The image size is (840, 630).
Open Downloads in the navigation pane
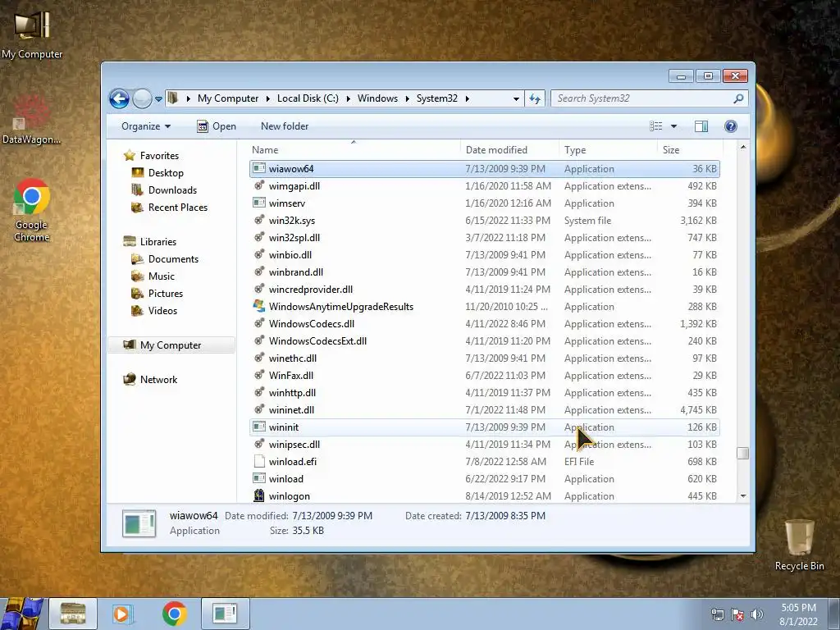(x=164, y=190)
